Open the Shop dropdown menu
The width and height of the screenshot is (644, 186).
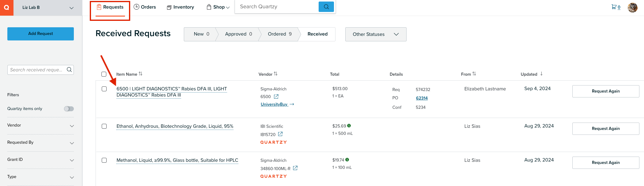coord(218,7)
